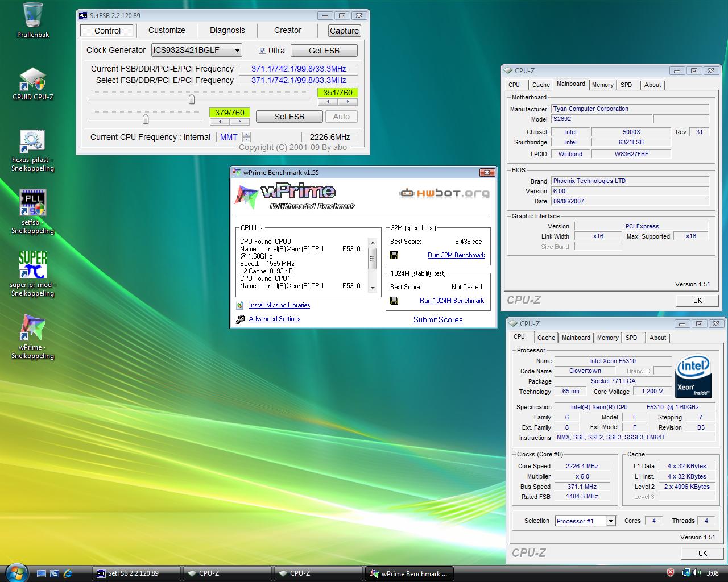728x582 pixels.
Task: Open the CPU tab in upper CPU-Z window
Action: coord(514,85)
